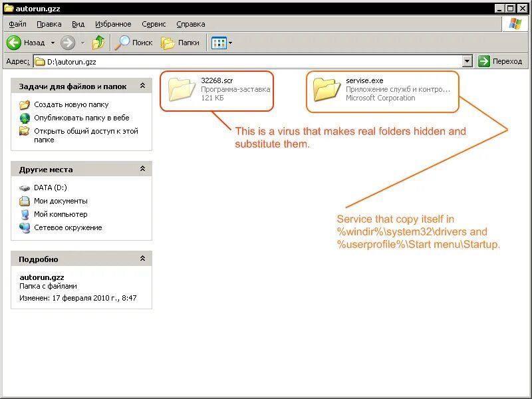Image resolution: width=532 pixels, height=399 pixels.
Task: Open the Сервис menu
Action: pyautogui.click(x=154, y=24)
